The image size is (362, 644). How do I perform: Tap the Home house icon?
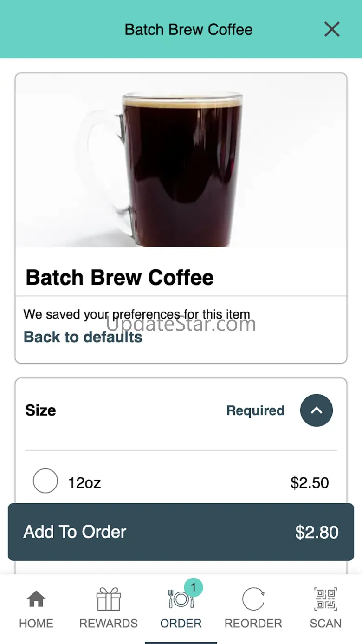click(36, 599)
